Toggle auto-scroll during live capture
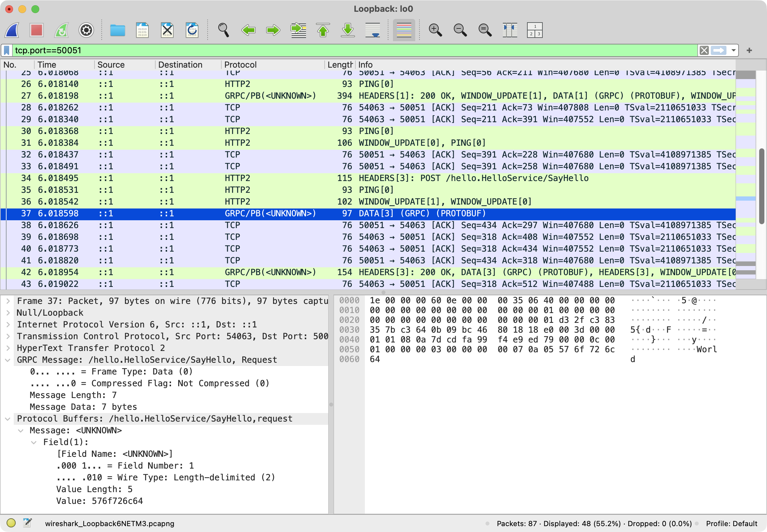Screen dimensions: 767x532 pyautogui.click(x=372, y=30)
